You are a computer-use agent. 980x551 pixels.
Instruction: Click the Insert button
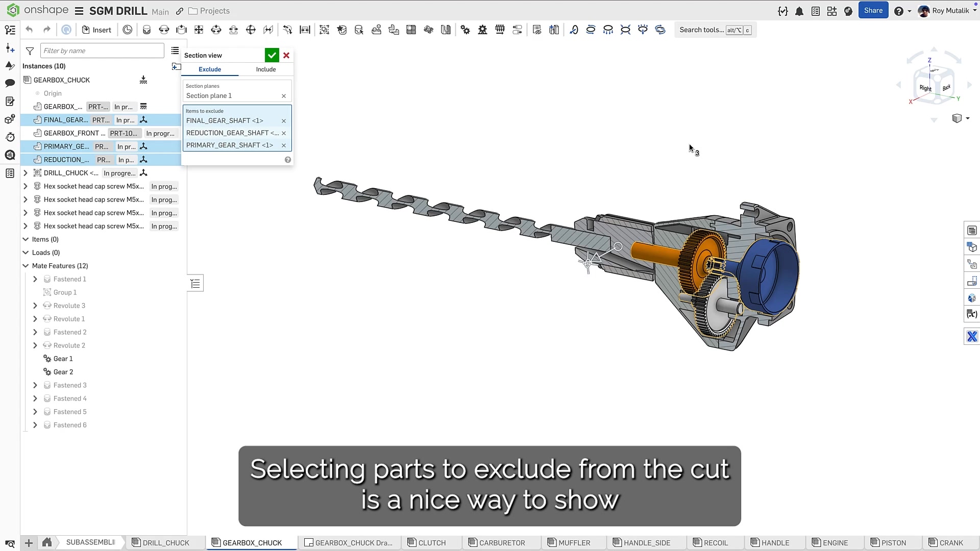point(96,30)
